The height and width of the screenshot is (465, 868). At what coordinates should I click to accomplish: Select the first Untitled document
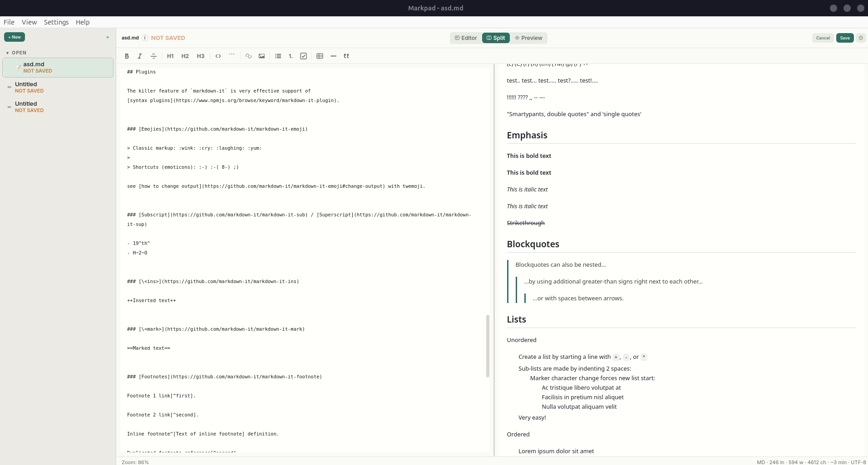[58, 87]
